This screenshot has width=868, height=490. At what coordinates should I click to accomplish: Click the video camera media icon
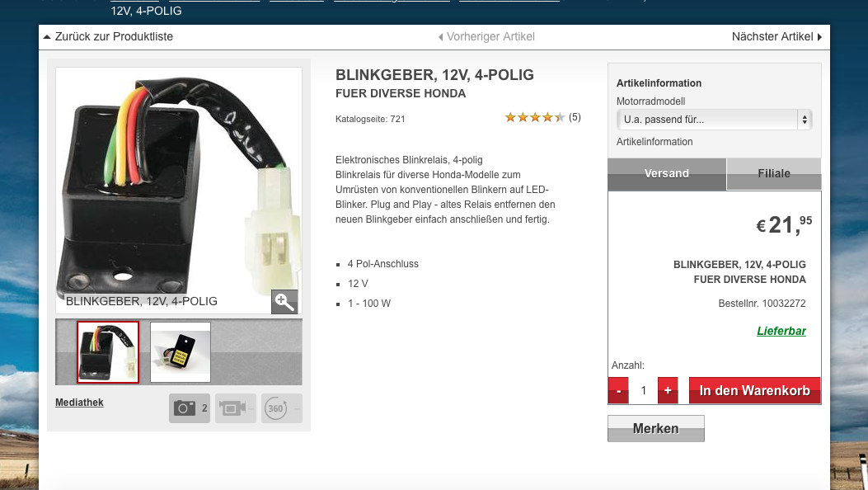pyautogui.click(x=235, y=408)
